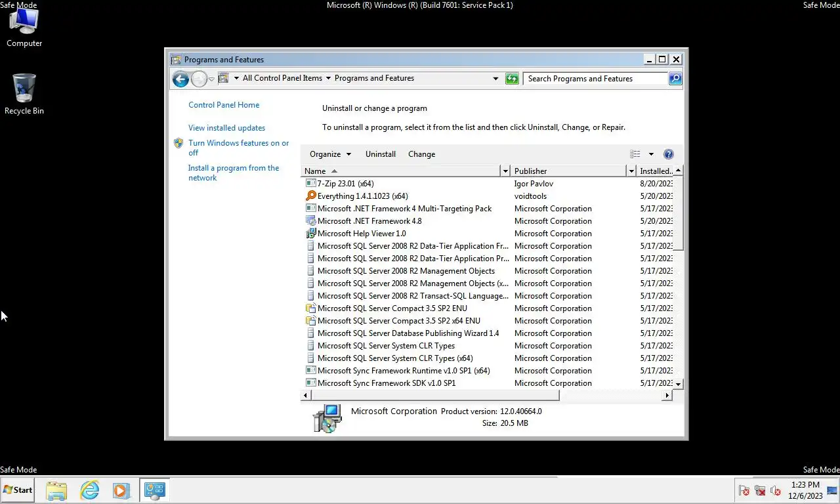
Task: Click the Change toolbar command
Action: [x=421, y=154]
